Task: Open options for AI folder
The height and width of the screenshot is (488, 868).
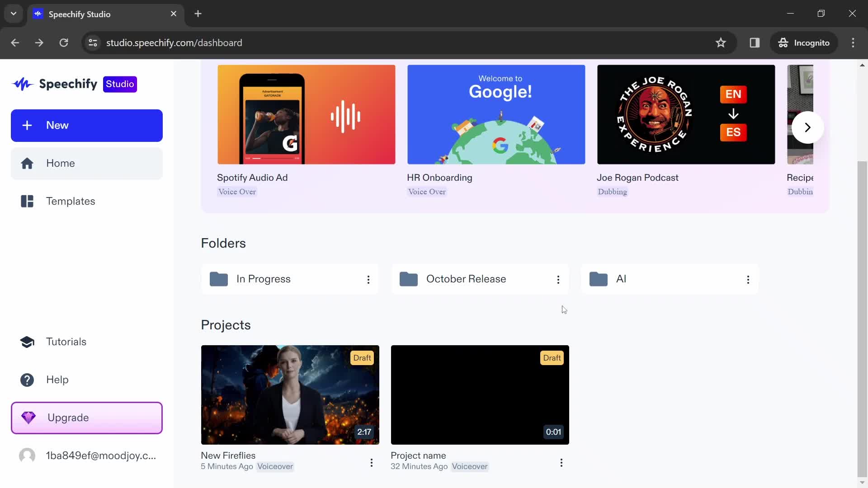Action: coord(748,279)
